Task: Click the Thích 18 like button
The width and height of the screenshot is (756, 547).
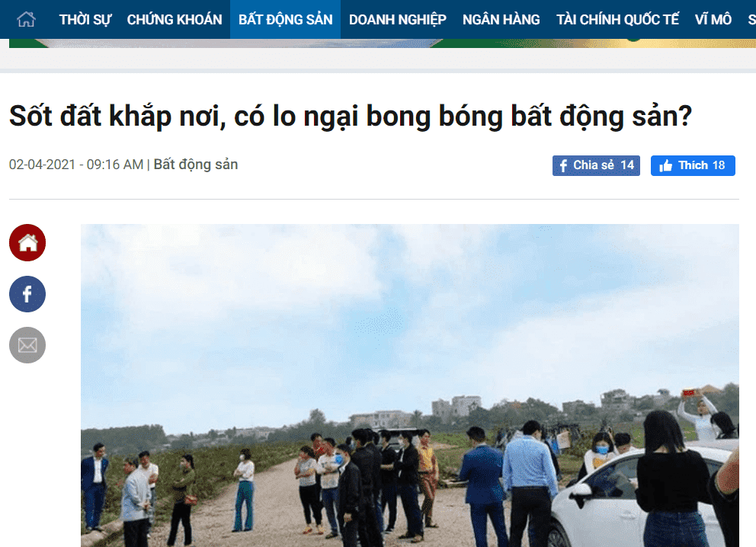Action: point(693,166)
